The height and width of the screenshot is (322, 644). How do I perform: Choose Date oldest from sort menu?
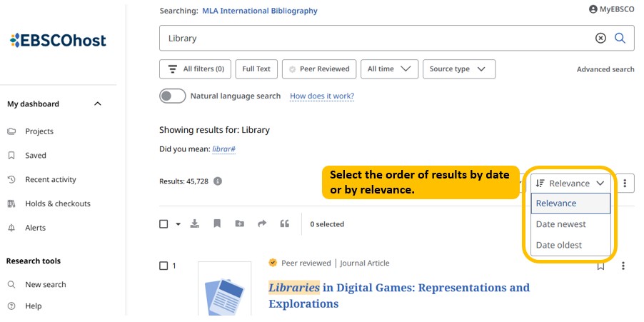[x=559, y=245]
